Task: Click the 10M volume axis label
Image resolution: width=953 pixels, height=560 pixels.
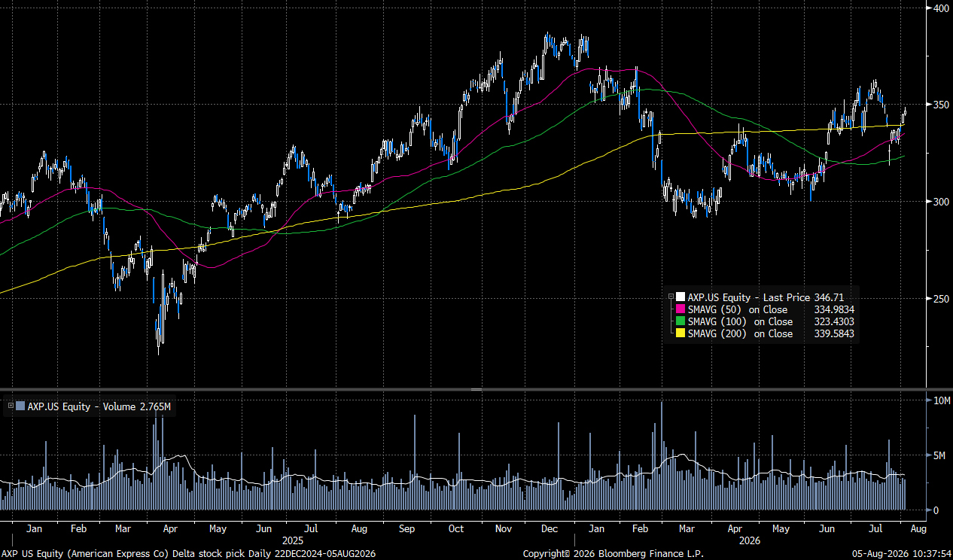Action: point(940,401)
